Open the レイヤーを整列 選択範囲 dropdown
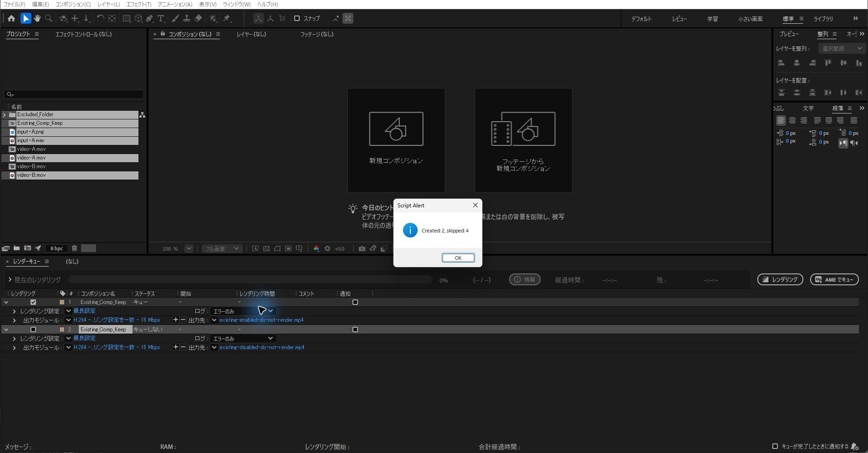This screenshot has width=868, height=453. [842, 48]
